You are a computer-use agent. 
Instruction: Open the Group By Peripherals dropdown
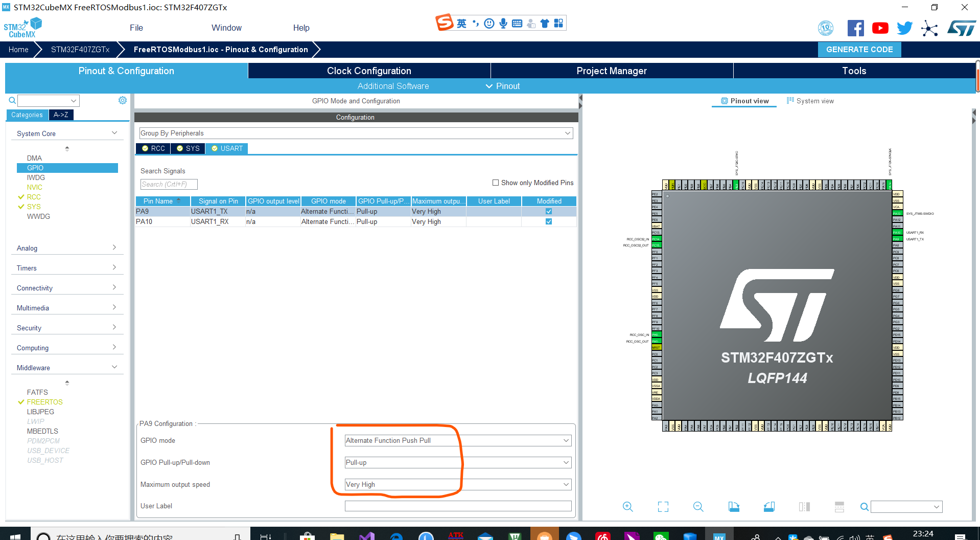(567, 133)
